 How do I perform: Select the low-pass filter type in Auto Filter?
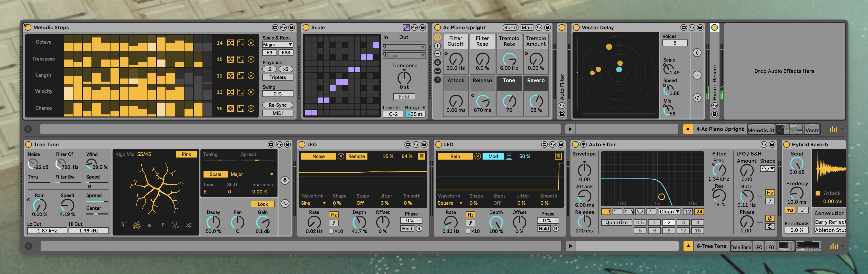coord(606,212)
